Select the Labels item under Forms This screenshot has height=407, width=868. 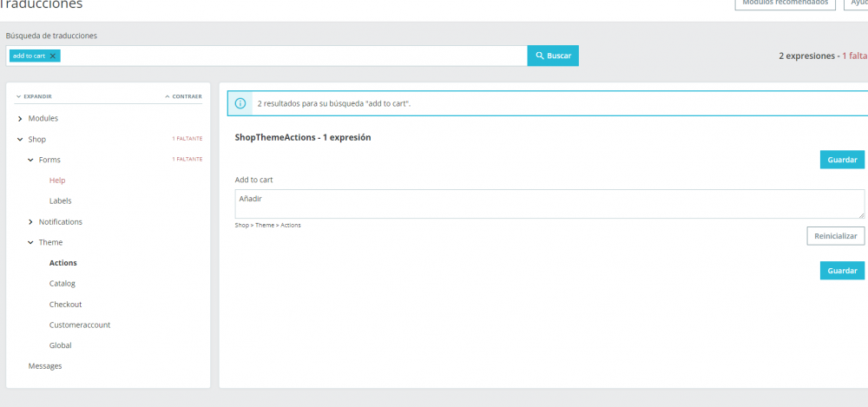61,201
